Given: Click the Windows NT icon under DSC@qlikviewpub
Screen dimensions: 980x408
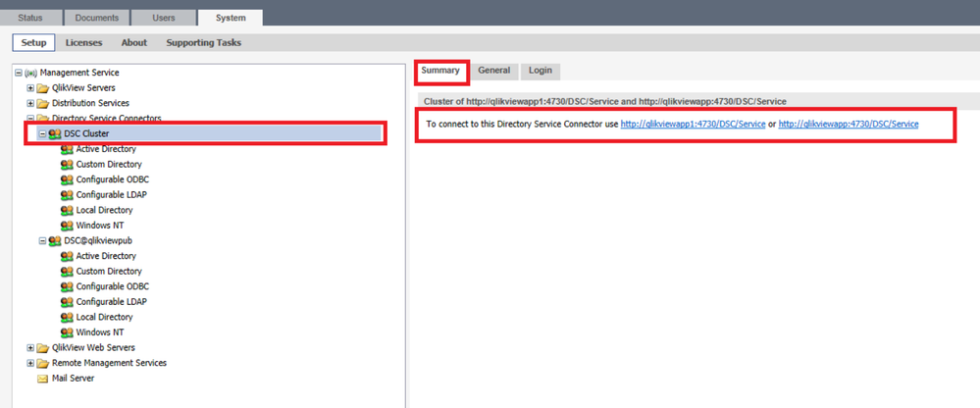Looking at the screenshot, I should point(67,331).
